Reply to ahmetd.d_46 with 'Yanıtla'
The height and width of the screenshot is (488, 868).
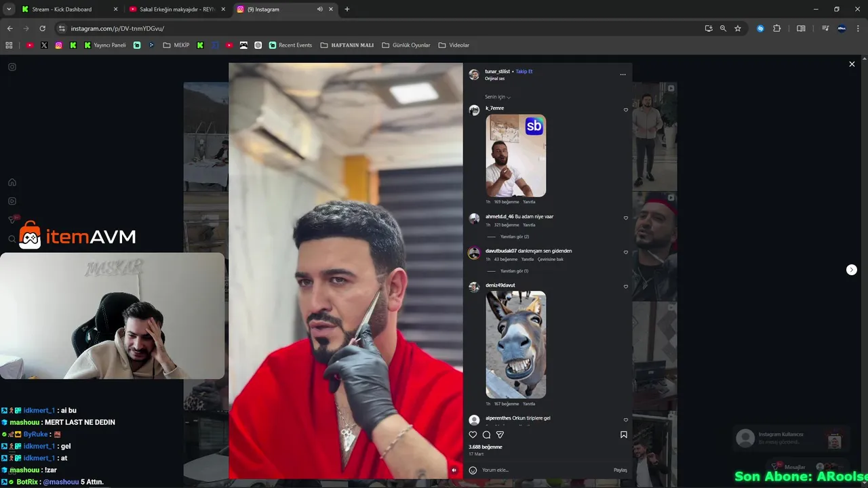[x=529, y=225]
